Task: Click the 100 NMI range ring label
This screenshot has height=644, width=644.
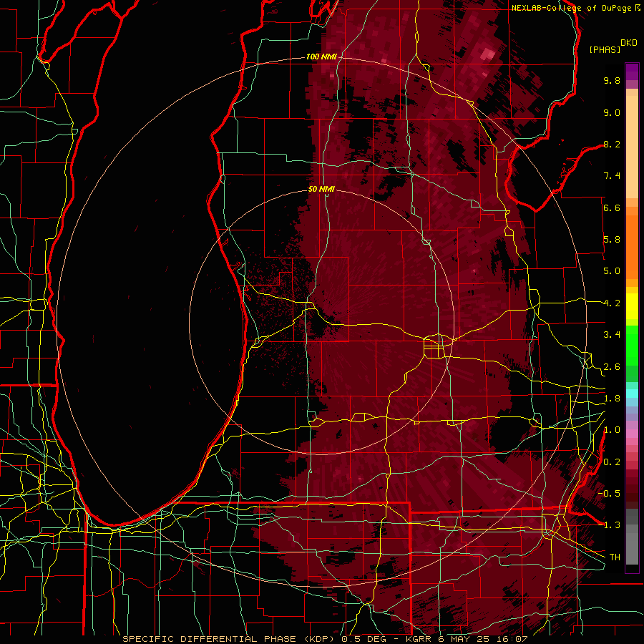Action: coord(321,57)
